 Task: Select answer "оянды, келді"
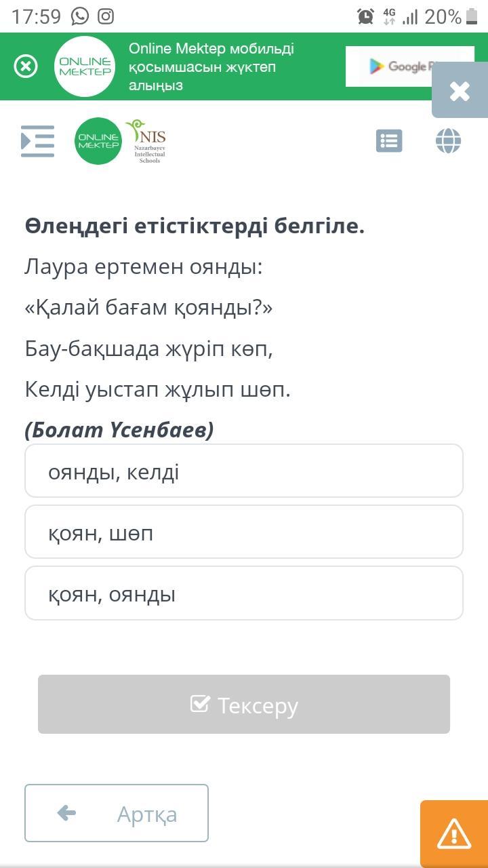[x=244, y=471]
